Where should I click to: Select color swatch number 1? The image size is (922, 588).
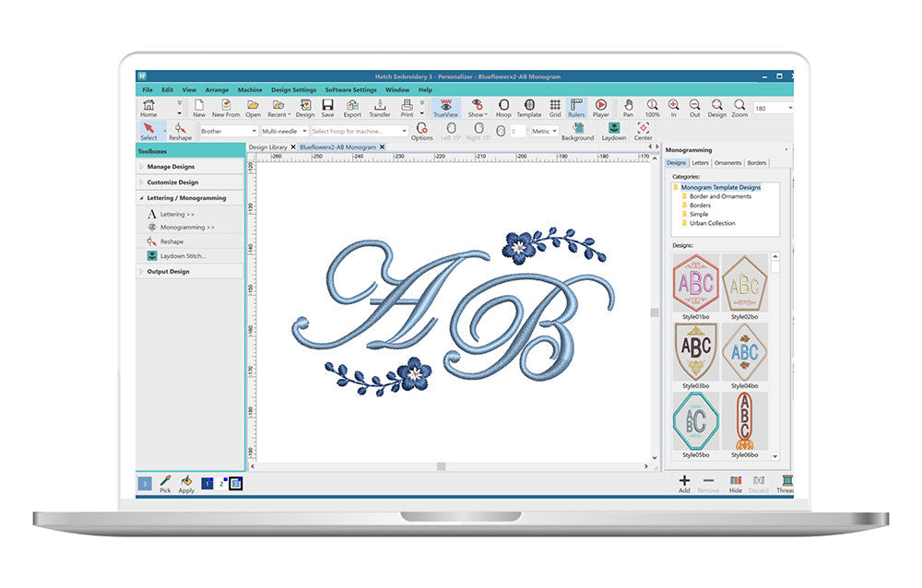pos(207,482)
